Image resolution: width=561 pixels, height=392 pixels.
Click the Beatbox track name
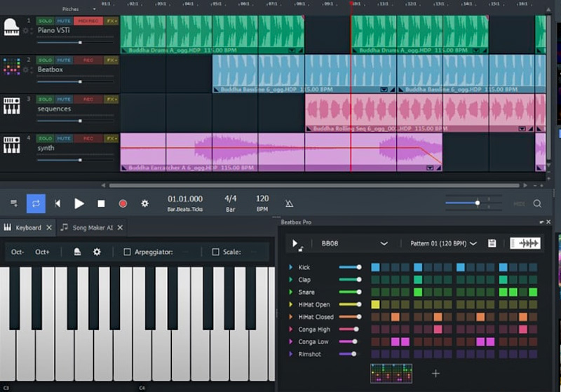point(50,69)
